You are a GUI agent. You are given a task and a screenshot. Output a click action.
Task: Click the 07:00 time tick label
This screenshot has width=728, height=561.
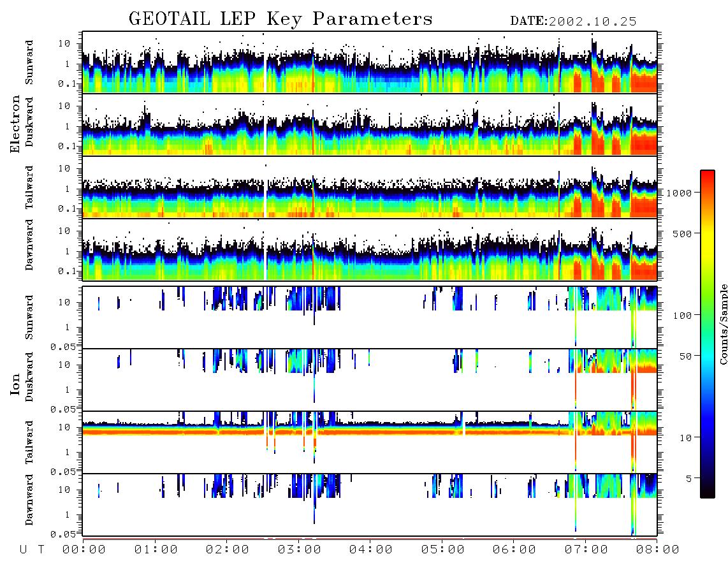tap(586, 550)
